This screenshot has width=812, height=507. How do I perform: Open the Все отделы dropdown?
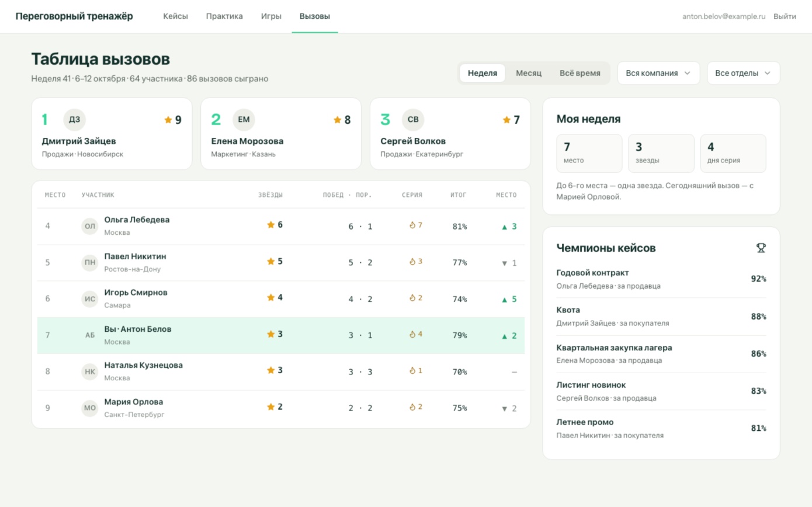click(x=743, y=73)
